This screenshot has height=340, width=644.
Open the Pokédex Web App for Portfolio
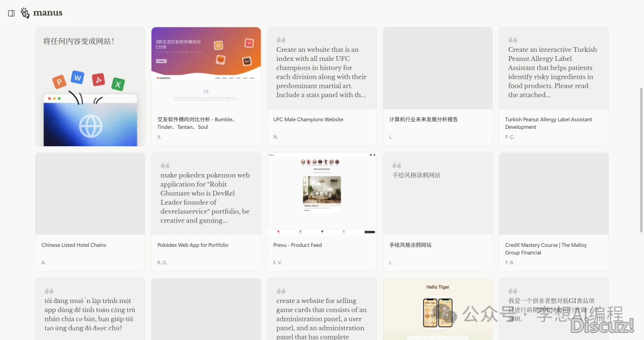click(x=193, y=245)
